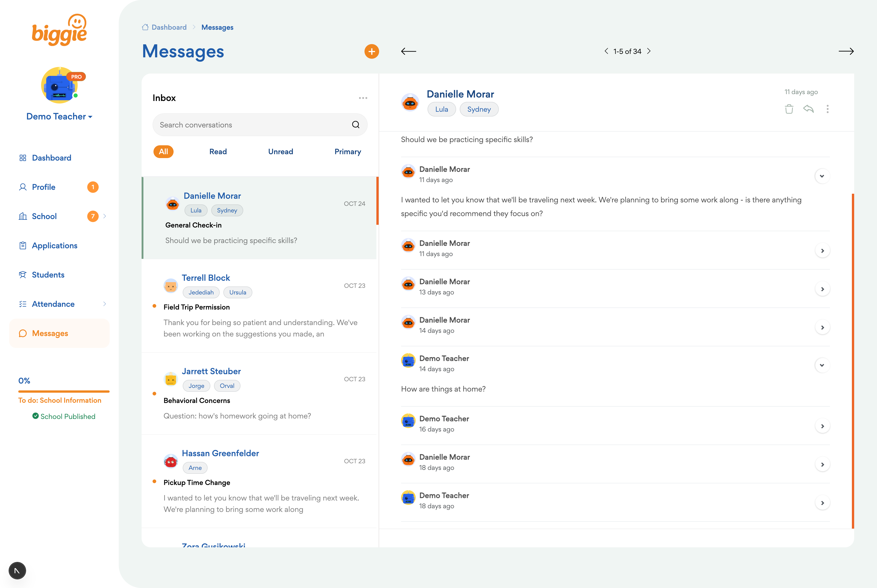Open the Applications sidebar section
This screenshot has height=588, width=877.
pyautogui.click(x=55, y=245)
